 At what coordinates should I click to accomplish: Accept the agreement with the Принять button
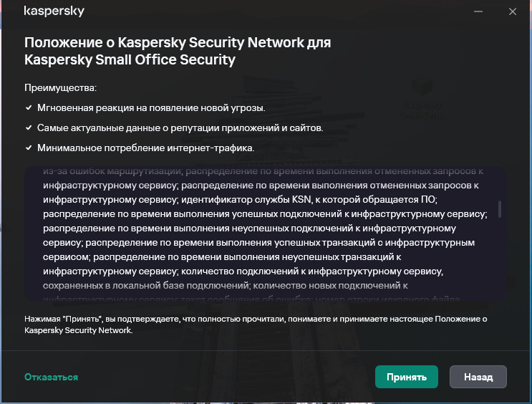406,377
